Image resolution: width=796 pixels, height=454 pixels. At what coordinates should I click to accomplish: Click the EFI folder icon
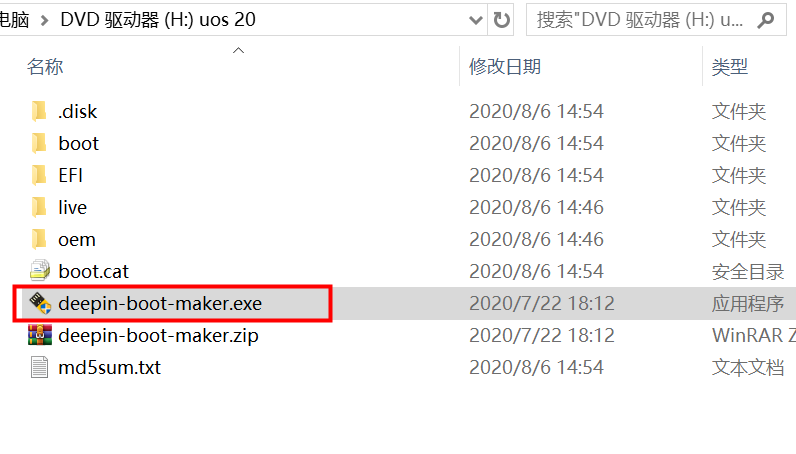point(39,175)
